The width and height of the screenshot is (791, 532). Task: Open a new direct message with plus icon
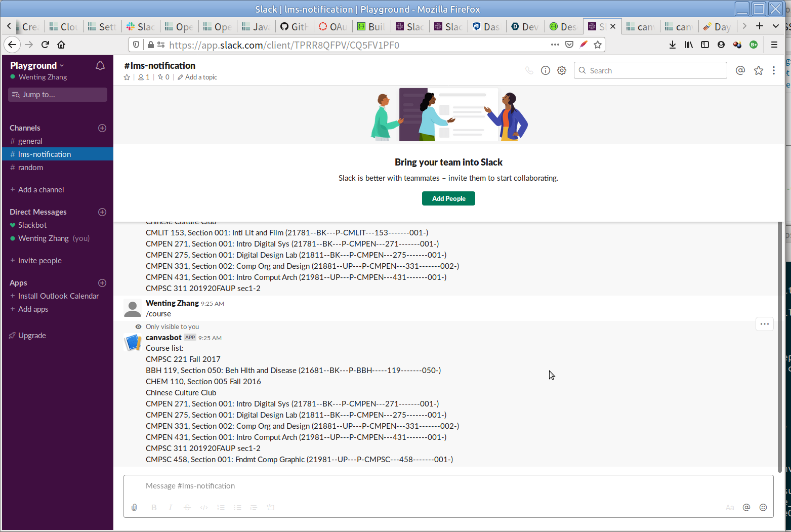click(102, 212)
